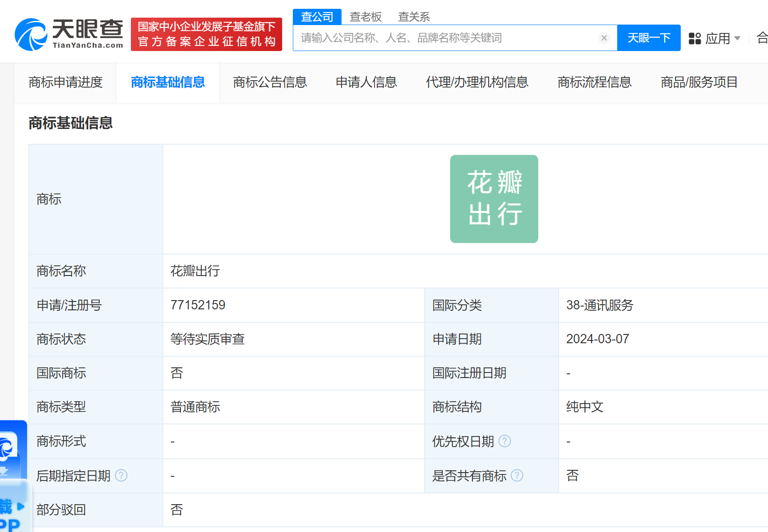This screenshot has height=532, width=768.
Task: Click the TianYanCha logo
Action: click(x=69, y=34)
